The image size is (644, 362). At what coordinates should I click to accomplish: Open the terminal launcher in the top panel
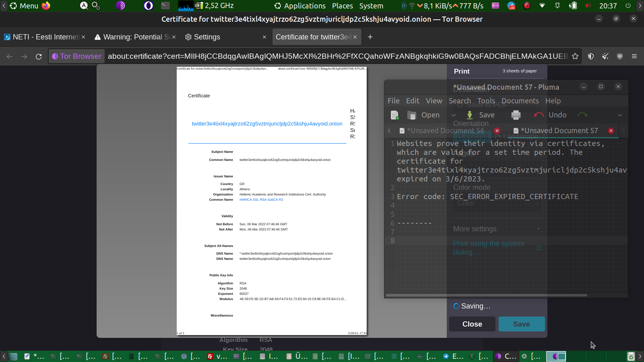(165, 6)
